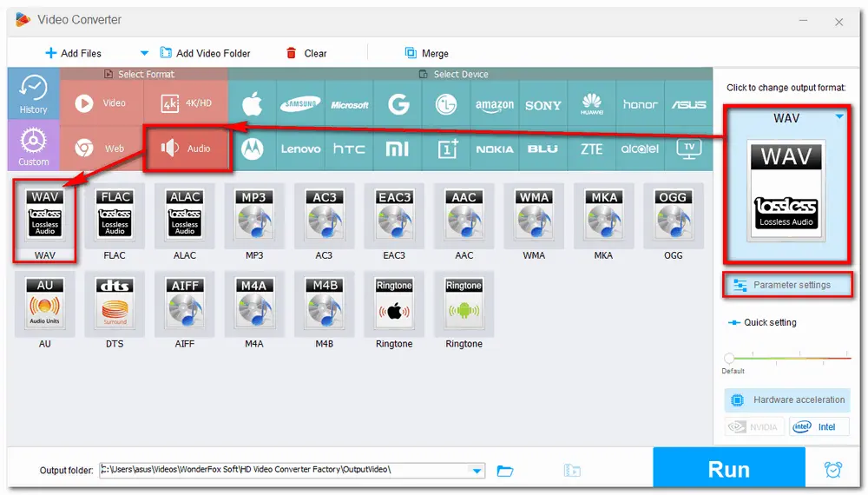
Task: Switch to the Web format tab
Action: coord(102,148)
